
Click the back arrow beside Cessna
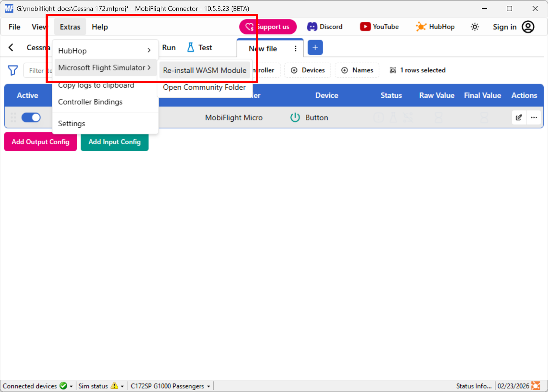click(11, 47)
